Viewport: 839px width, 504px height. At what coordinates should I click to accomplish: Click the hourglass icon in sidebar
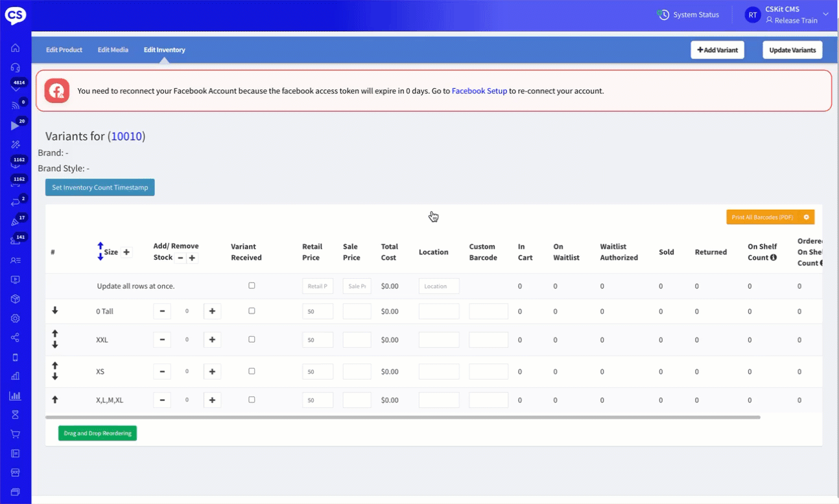[16, 415]
